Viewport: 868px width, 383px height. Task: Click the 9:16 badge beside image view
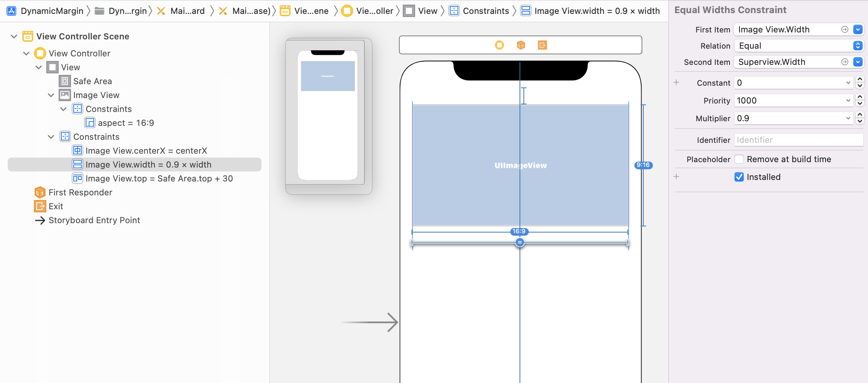(x=643, y=165)
